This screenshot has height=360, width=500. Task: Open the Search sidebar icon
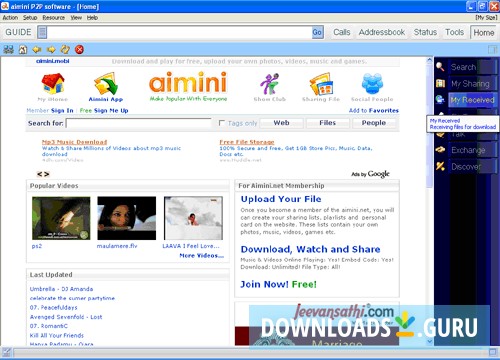click(x=440, y=67)
